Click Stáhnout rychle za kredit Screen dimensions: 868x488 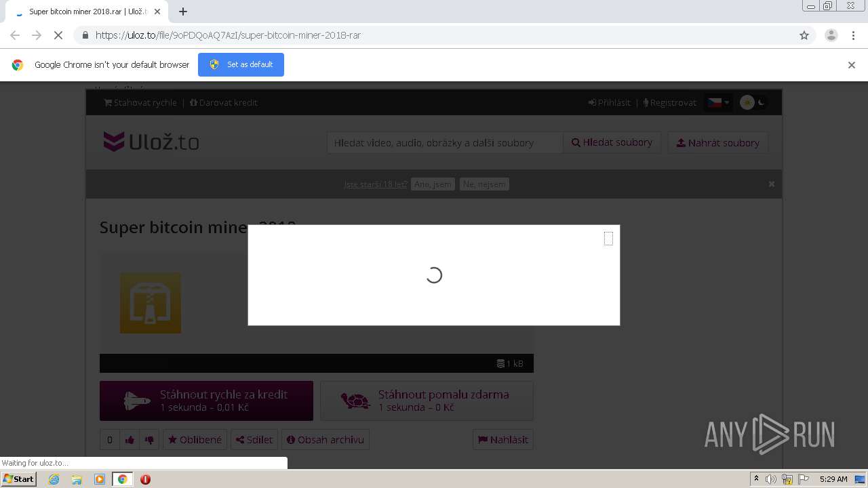point(206,401)
